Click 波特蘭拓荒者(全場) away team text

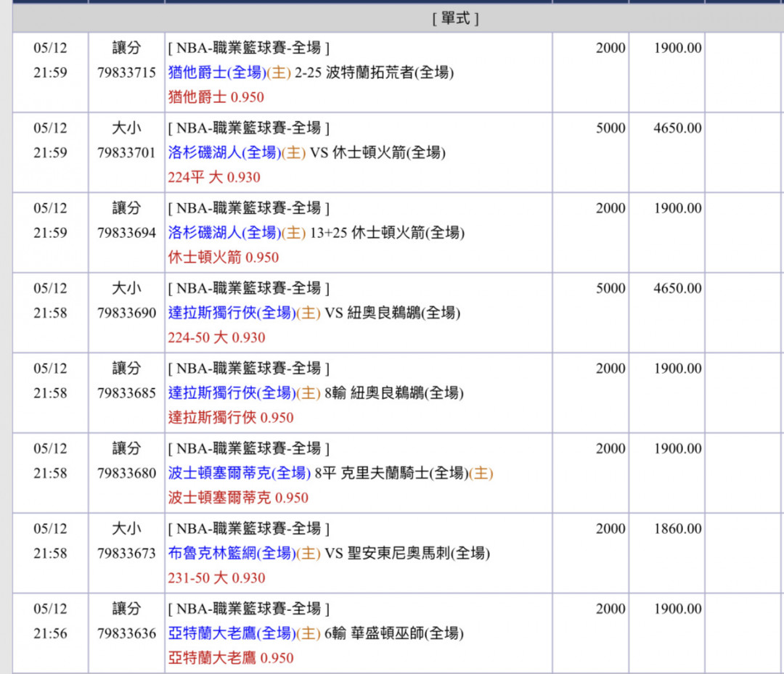(x=390, y=73)
